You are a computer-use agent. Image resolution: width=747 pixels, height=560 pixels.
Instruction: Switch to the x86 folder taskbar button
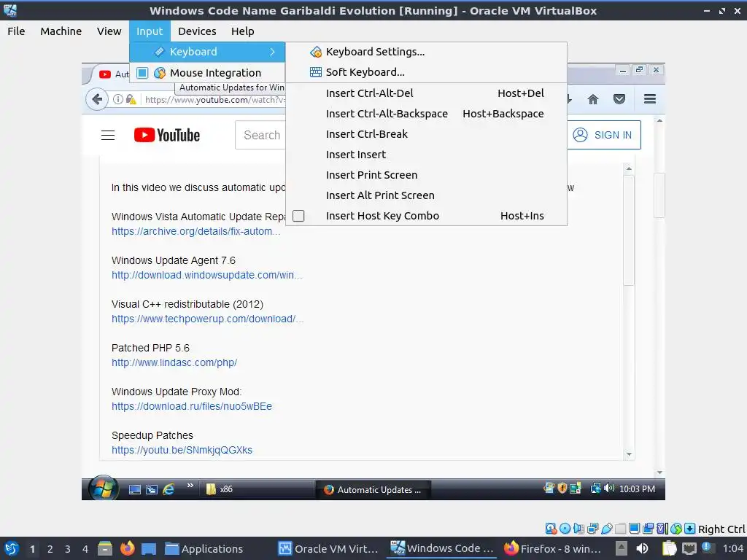[255, 489]
